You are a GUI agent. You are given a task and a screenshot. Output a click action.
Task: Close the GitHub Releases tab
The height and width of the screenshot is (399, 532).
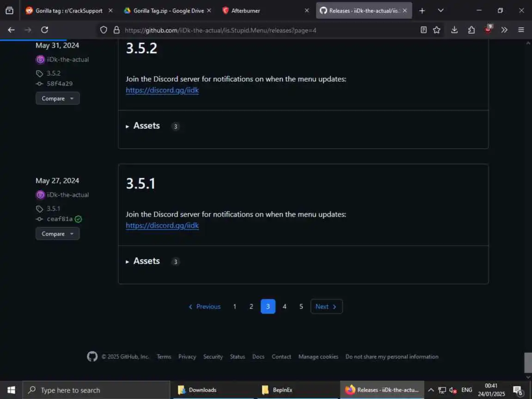tap(405, 11)
